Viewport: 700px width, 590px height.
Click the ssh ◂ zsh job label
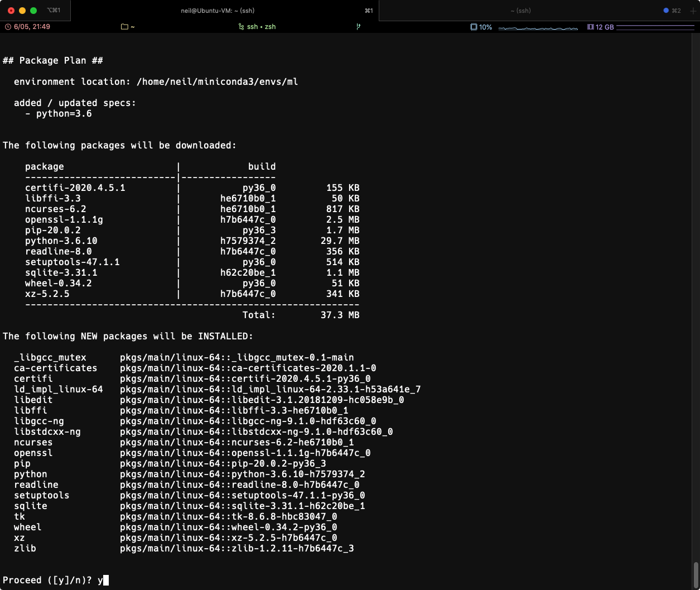(x=261, y=27)
